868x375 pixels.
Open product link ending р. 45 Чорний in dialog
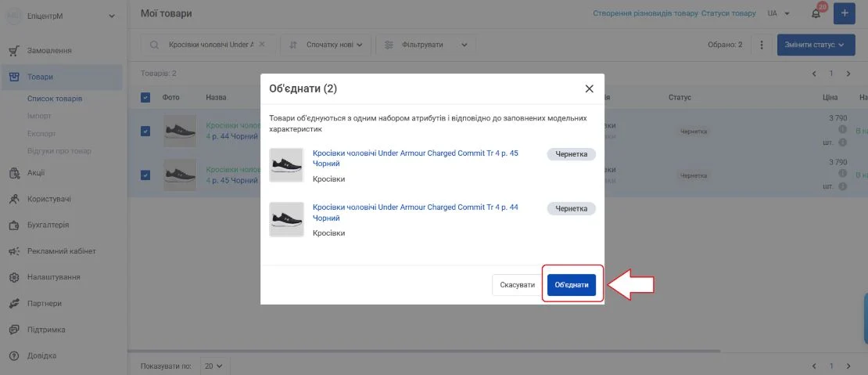(415, 158)
